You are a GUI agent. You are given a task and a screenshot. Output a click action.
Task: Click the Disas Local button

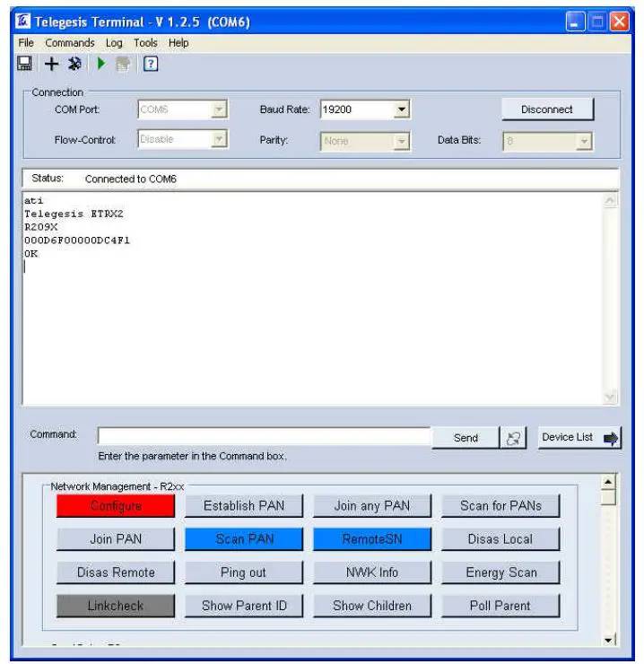[500, 539]
